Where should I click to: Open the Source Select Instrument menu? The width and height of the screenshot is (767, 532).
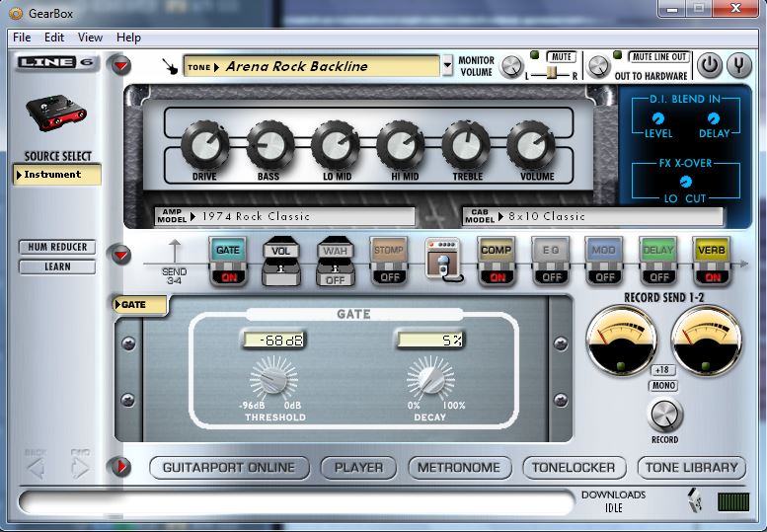coord(57,175)
